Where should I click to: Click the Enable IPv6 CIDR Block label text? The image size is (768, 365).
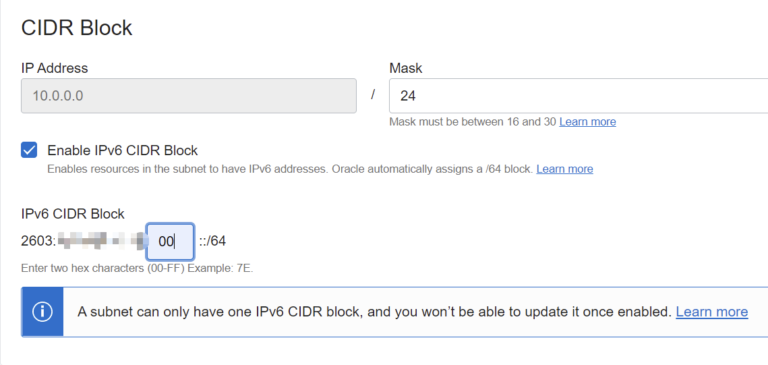tap(122, 150)
